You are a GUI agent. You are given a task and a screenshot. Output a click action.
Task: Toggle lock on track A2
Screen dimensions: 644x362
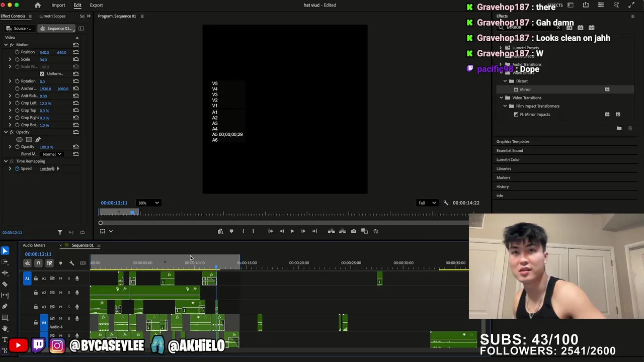pyautogui.click(x=36, y=292)
